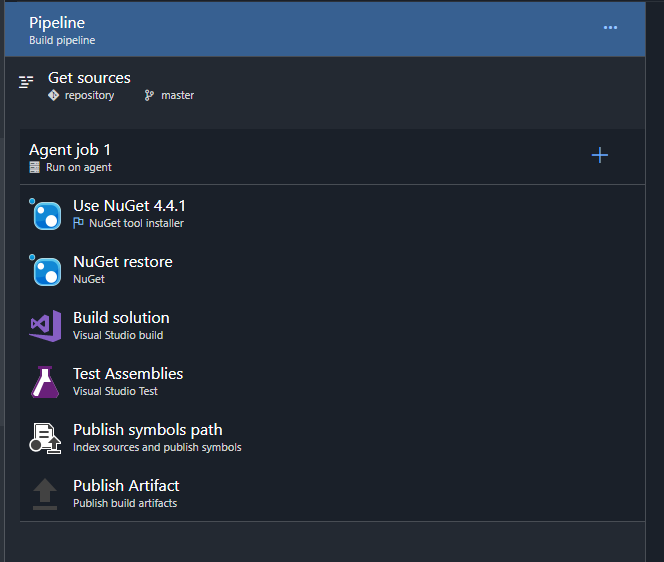Viewport: 664px width, 562px height.
Task: Click the Build pipeline subtitle
Action: [x=62, y=40]
